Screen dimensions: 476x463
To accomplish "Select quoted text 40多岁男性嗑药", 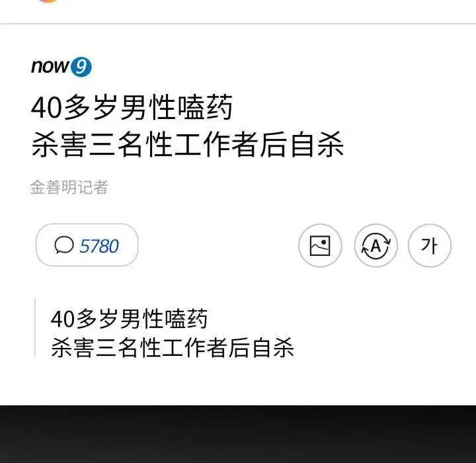I will (130, 319).
